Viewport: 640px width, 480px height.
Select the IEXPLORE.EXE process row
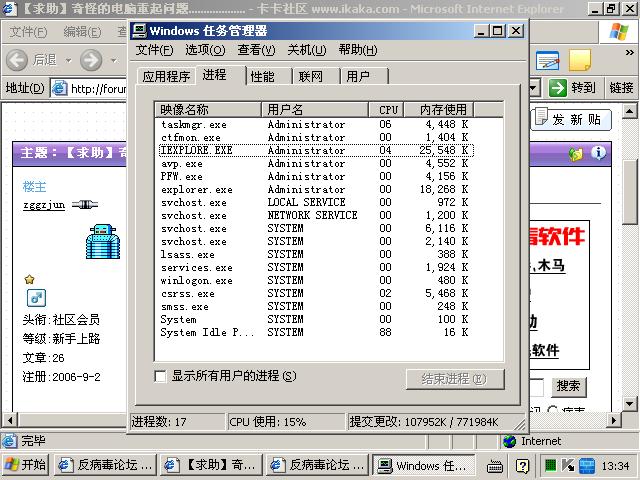coord(316,150)
